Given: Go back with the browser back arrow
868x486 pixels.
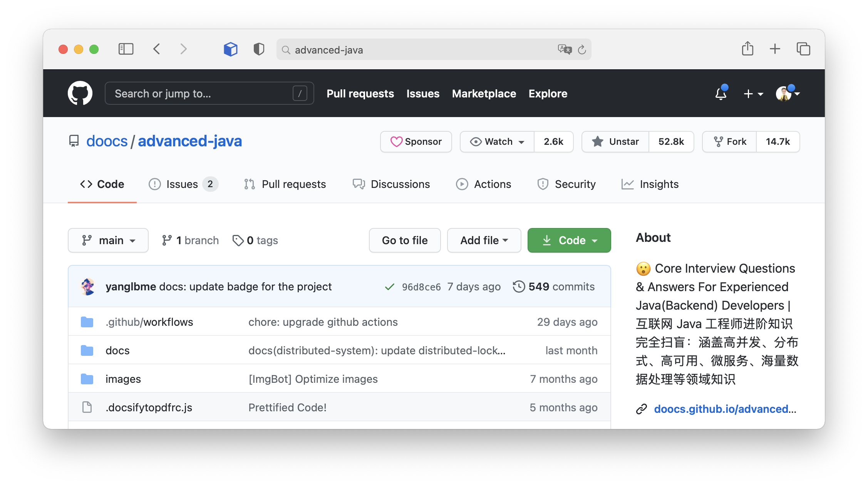Looking at the screenshot, I should (x=156, y=49).
